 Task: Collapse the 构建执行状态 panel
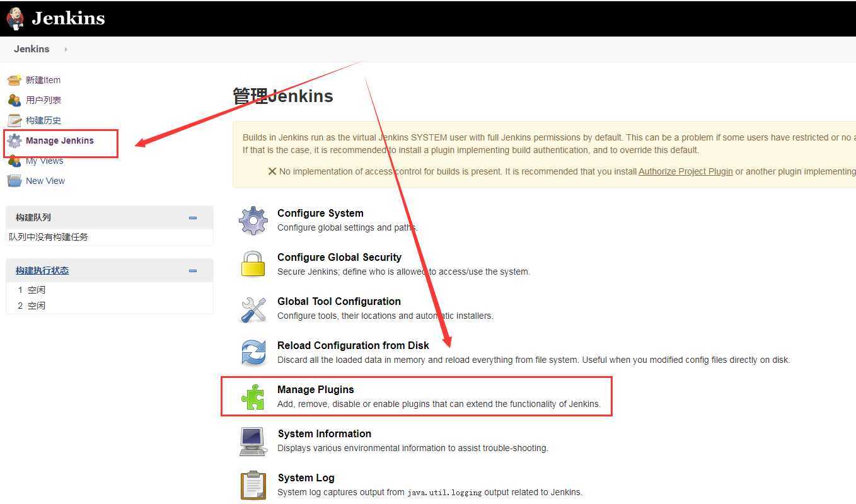[193, 271]
